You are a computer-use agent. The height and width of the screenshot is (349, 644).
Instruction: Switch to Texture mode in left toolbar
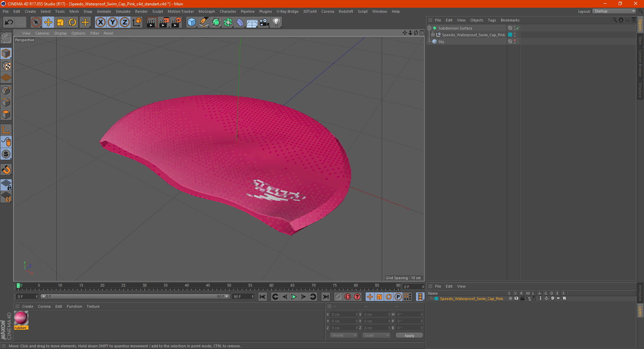point(6,66)
